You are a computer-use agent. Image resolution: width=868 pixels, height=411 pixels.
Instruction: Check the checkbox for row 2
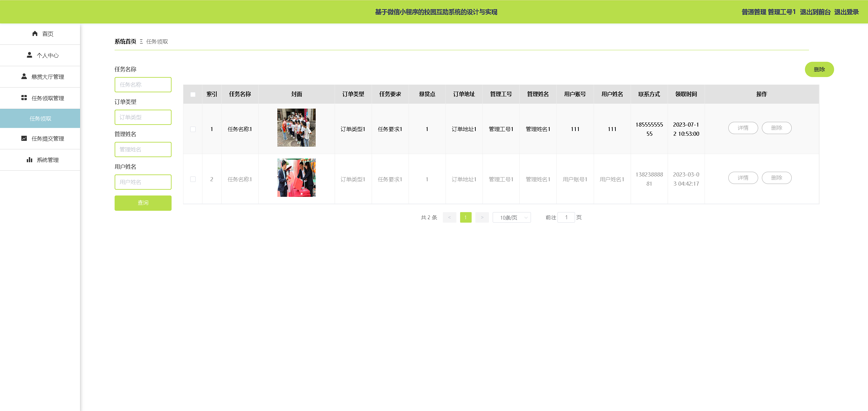click(193, 179)
